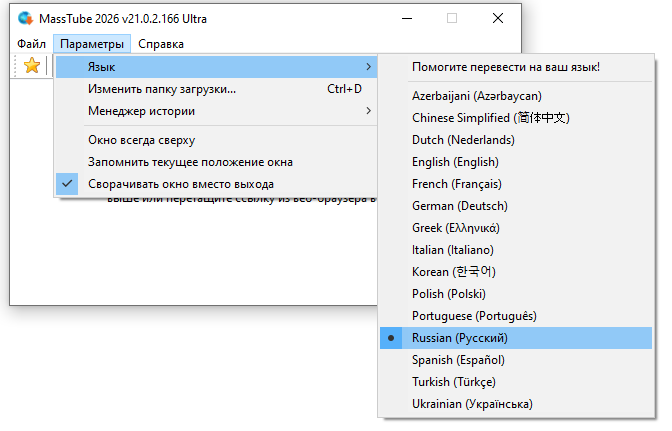Choose German (Deutsch) language
This screenshot has width=672, height=431.
coord(459,206)
